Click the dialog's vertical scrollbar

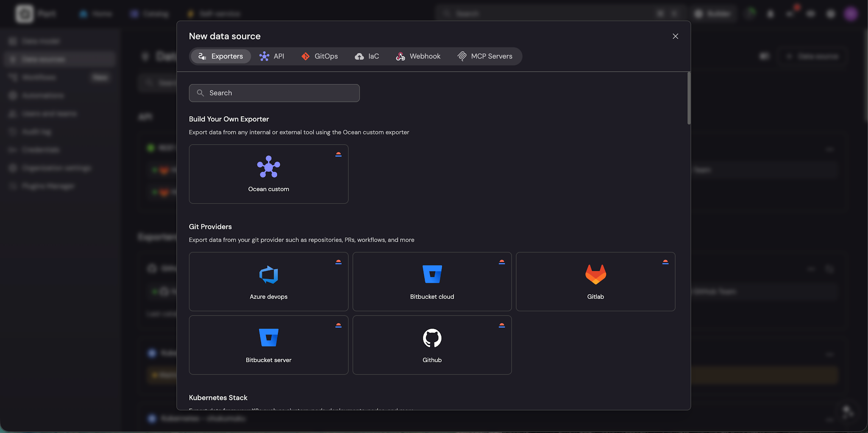689,98
